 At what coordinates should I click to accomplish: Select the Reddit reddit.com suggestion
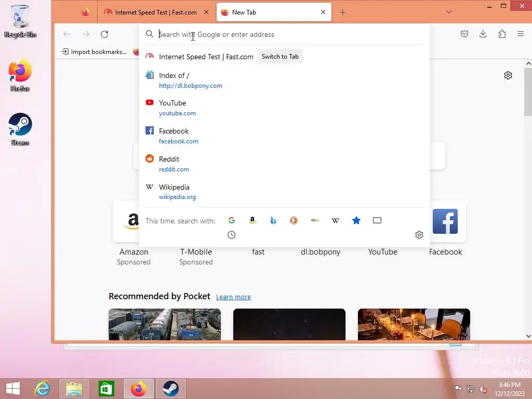pyautogui.click(x=284, y=164)
